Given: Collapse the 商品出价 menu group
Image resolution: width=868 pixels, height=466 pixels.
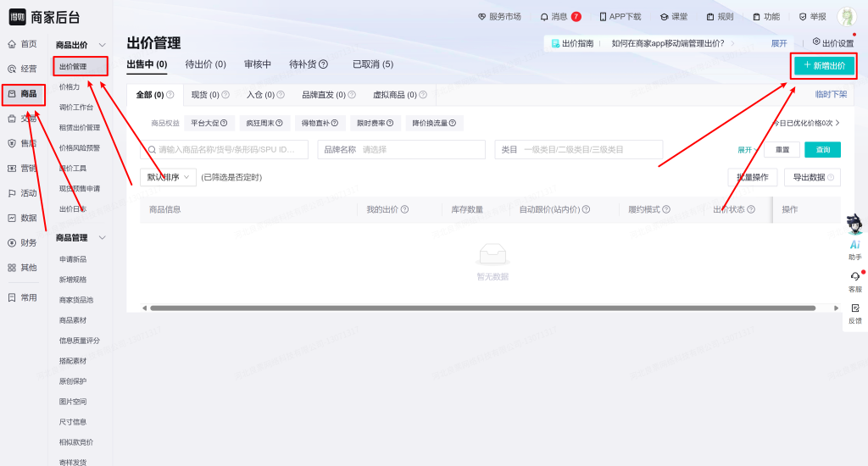Looking at the screenshot, I should (x=103, y=45).
